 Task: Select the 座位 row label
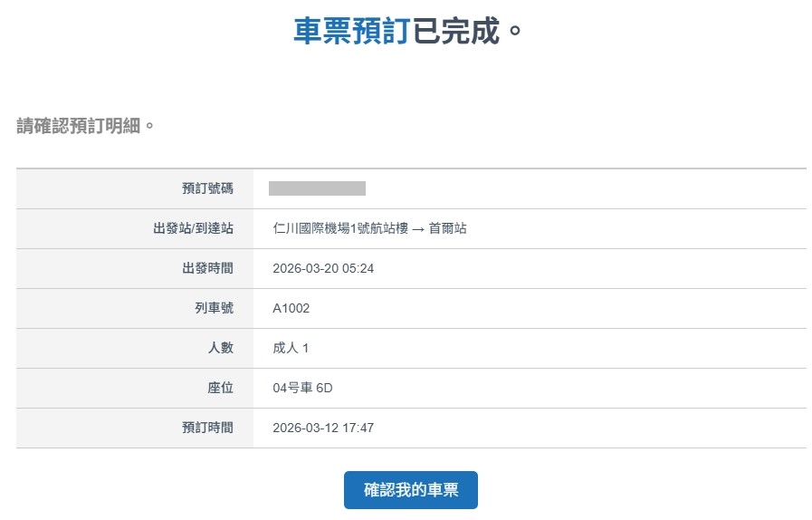point(221,388)
